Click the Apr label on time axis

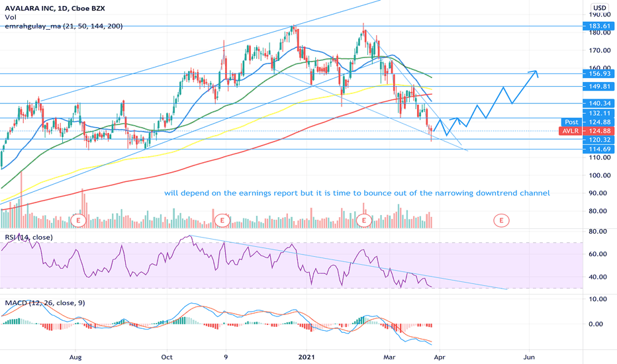[x=439, y=357]
